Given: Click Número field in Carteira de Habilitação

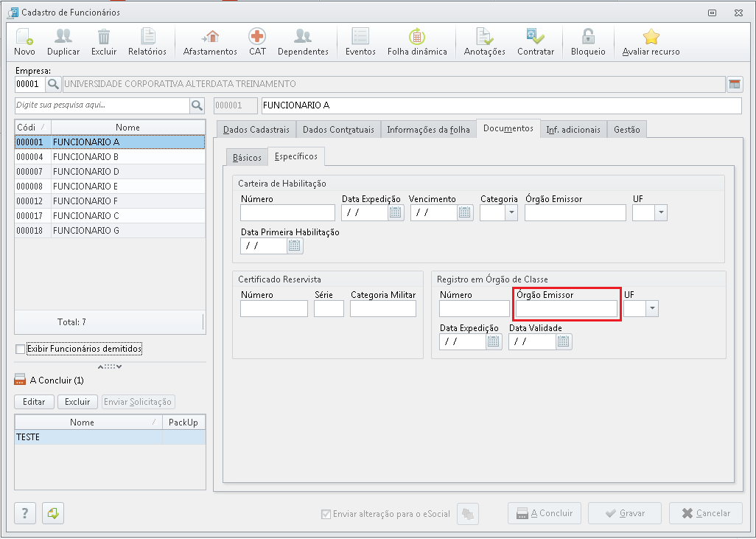Looking at the screenshot, I should click(x=287, y=212).
